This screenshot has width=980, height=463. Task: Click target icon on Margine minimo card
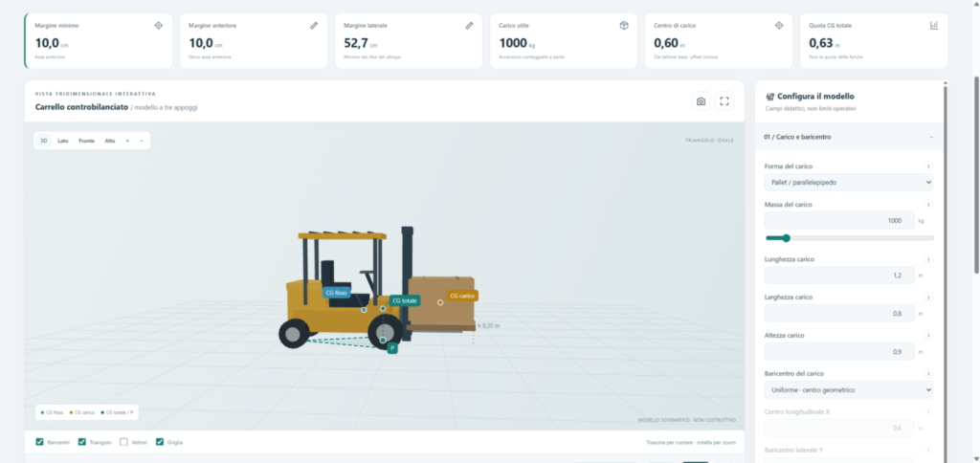coord(159,26)
